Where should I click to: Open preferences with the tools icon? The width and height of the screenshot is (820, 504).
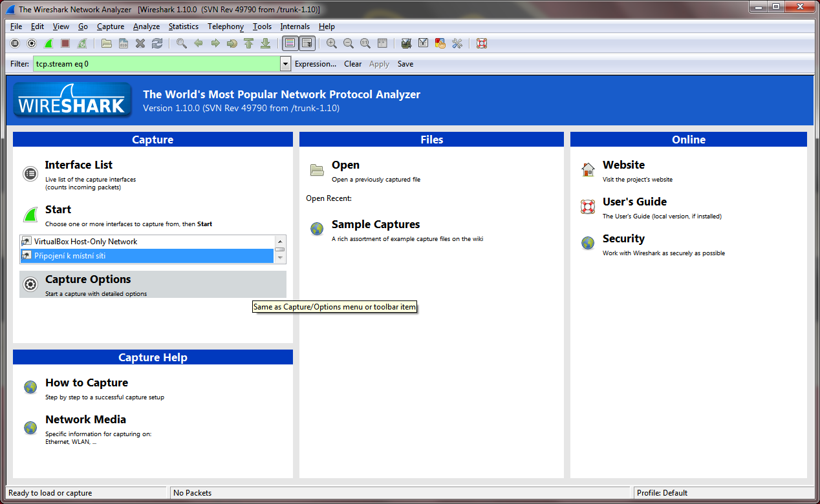(457, 43)
